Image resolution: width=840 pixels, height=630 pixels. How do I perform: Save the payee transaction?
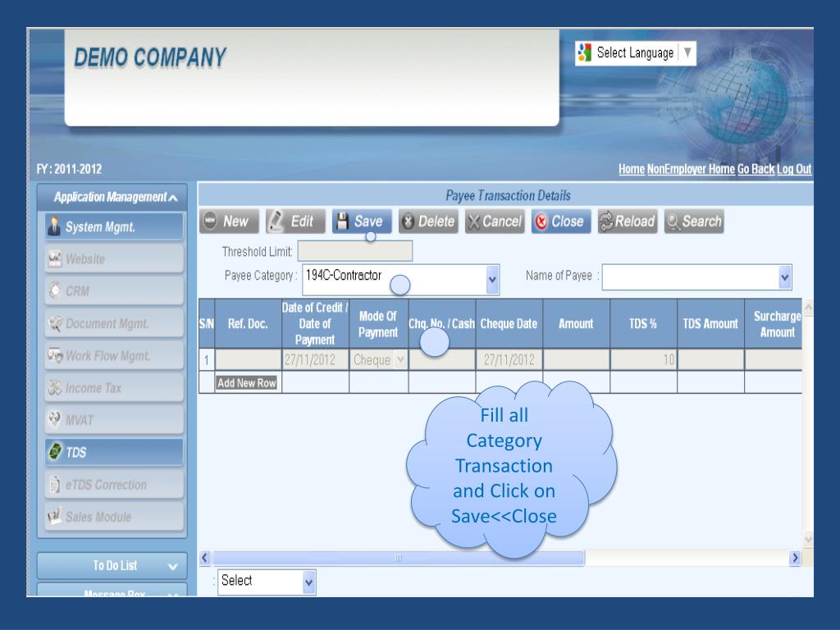pyautogui.click(x=362, y=221)
